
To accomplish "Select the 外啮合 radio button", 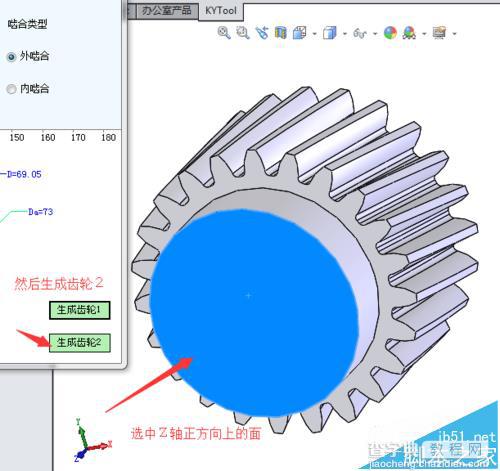I will (x=11, y=57).
